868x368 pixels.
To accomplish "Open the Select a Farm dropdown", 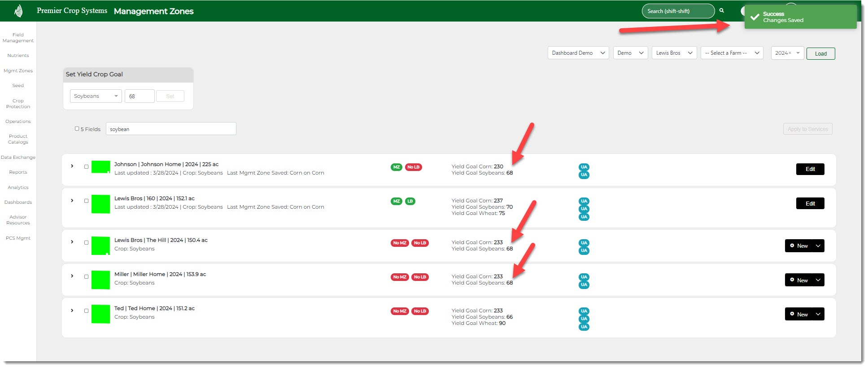I will (731, 53).
